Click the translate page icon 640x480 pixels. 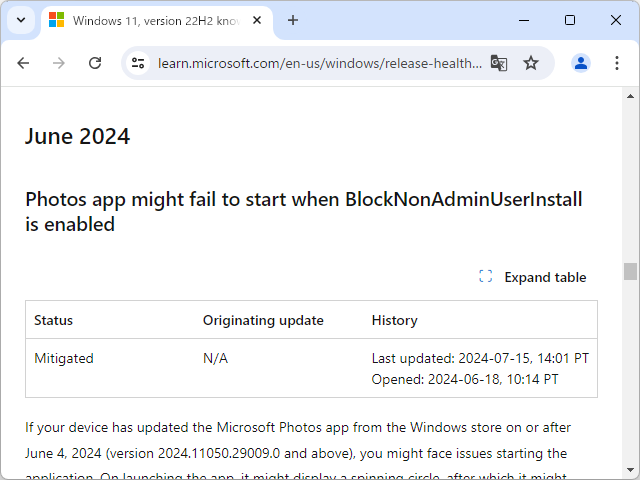click(499, 63)
